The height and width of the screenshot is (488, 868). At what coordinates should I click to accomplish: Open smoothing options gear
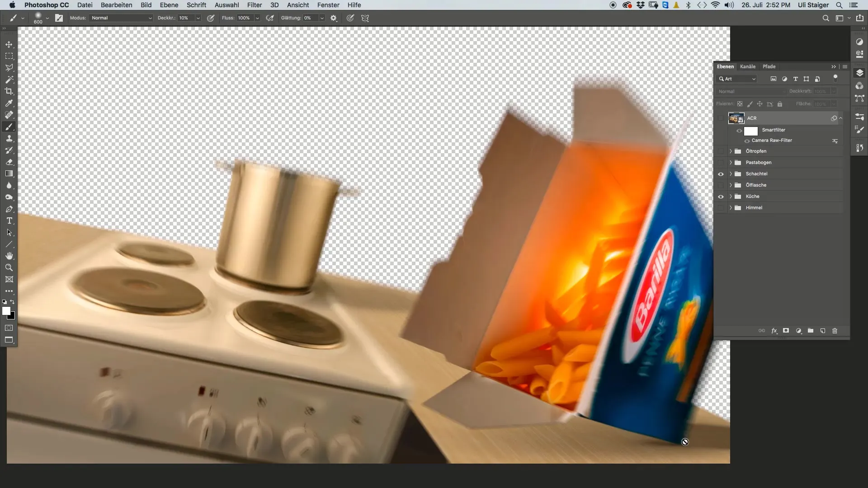click(x=334, y=18)
